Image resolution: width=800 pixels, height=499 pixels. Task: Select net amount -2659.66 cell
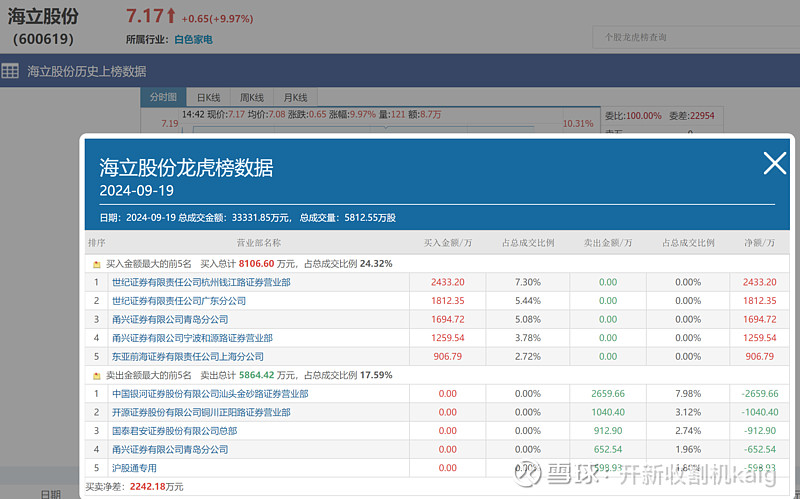(760, 394)
